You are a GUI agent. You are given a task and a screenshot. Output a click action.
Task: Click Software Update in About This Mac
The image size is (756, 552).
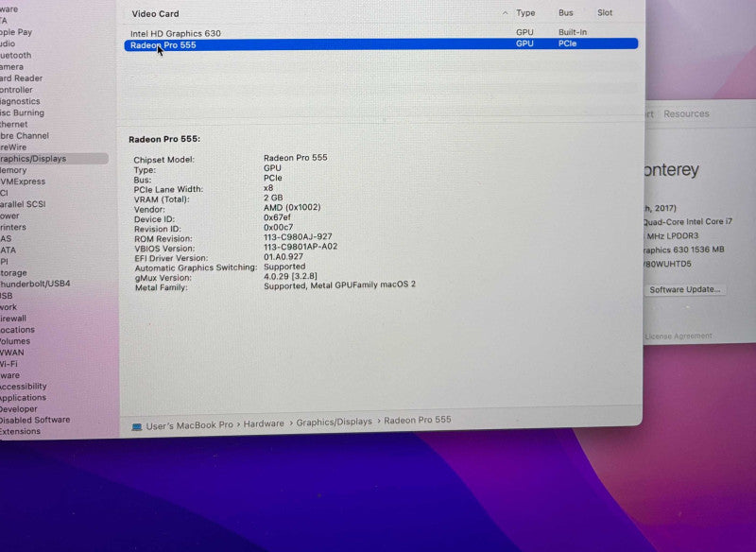[x=684, y=290]
